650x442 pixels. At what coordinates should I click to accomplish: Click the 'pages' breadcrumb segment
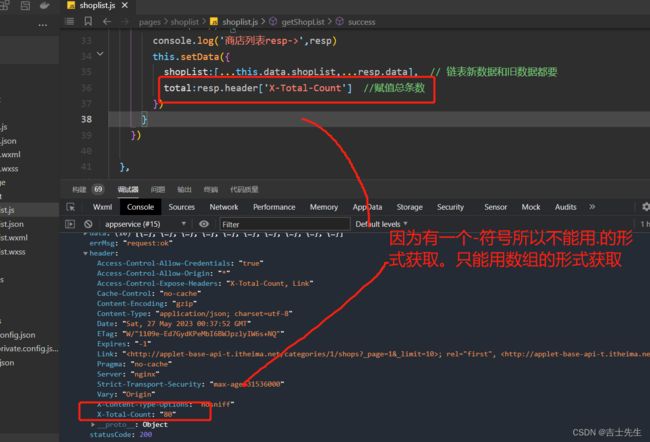point(150,22)
